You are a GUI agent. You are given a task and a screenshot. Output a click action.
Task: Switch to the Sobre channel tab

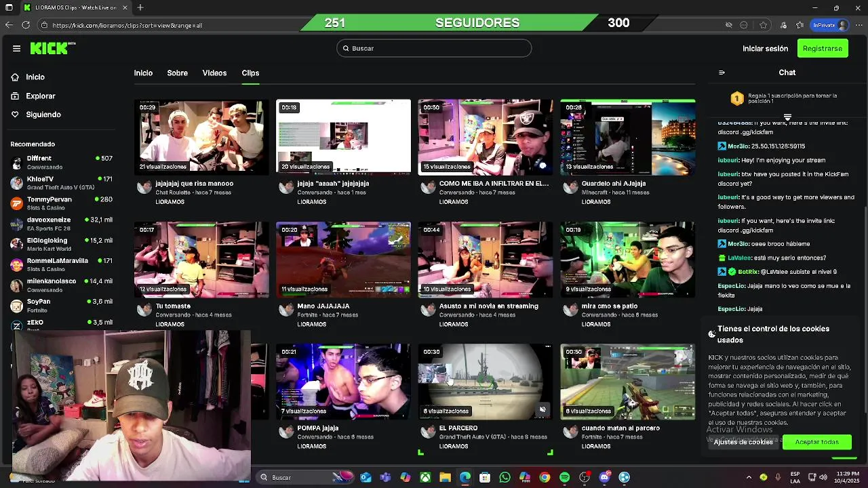pos(178,73)
